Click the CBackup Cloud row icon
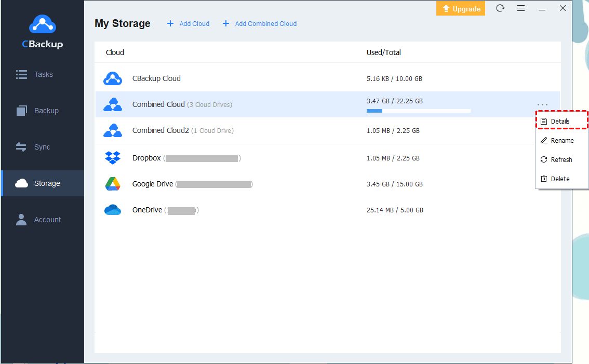Screen dimensions: 589x364 pos(113,79)
